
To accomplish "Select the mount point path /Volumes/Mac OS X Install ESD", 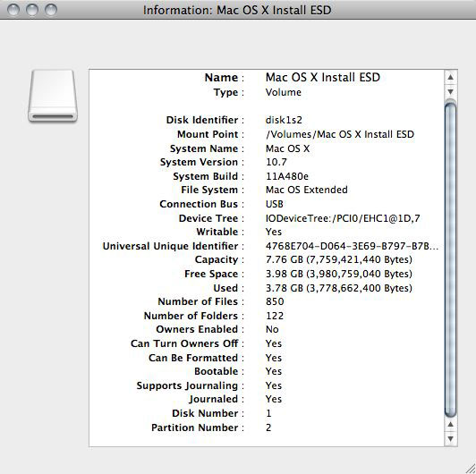I will click(x=340, y=134).
